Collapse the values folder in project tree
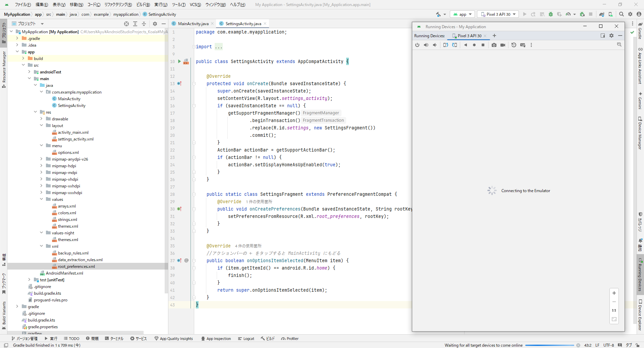 [x=42, y=199]
